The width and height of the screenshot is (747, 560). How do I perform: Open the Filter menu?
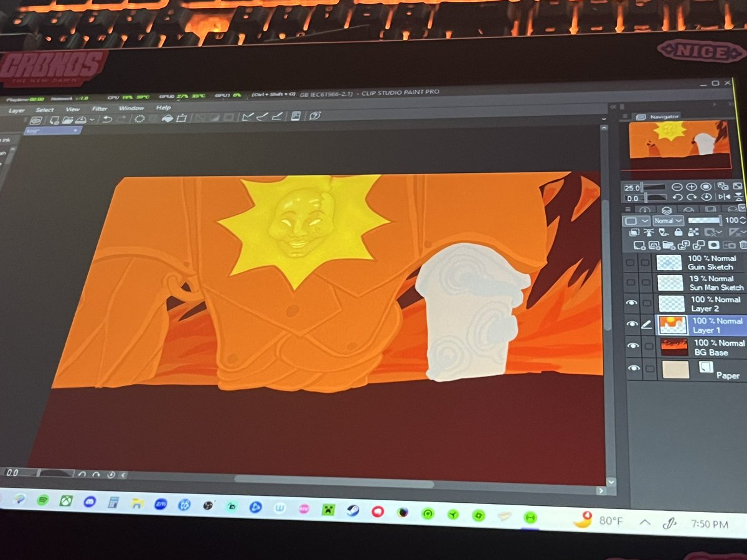click(100, 108)
